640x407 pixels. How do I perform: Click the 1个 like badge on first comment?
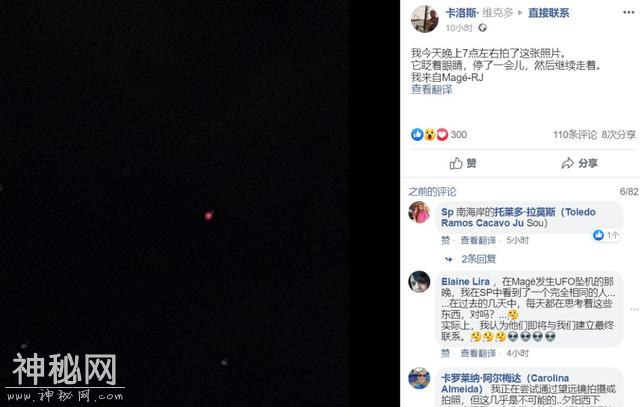click(x=607, y=235)
